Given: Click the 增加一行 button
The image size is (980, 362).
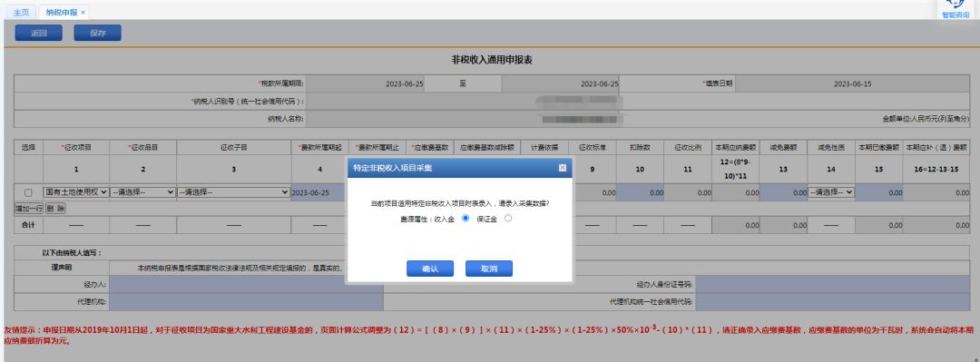Looking at the screenshot, I should pos(29,208).
